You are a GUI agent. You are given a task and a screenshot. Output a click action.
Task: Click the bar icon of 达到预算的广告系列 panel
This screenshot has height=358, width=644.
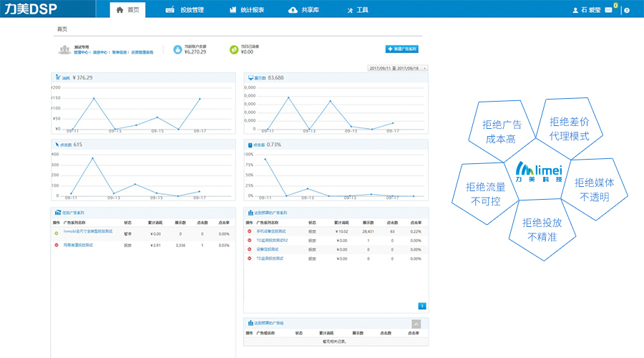250,213
